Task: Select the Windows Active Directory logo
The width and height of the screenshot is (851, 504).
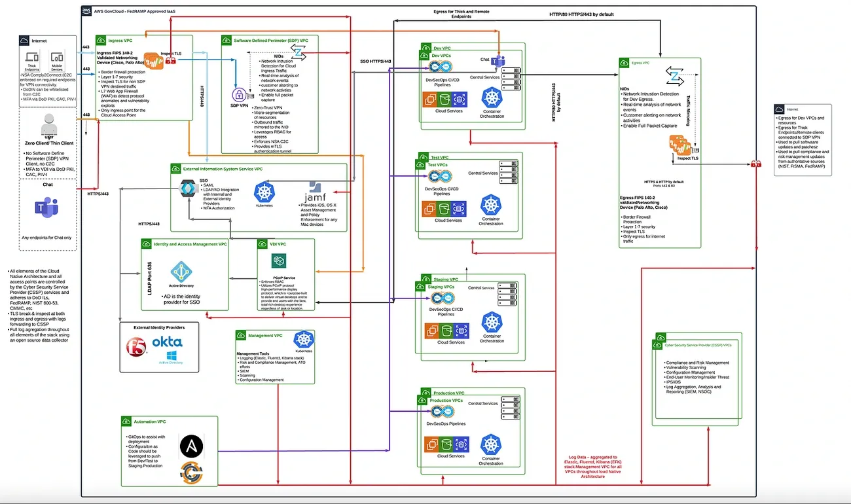Action: 172,357
